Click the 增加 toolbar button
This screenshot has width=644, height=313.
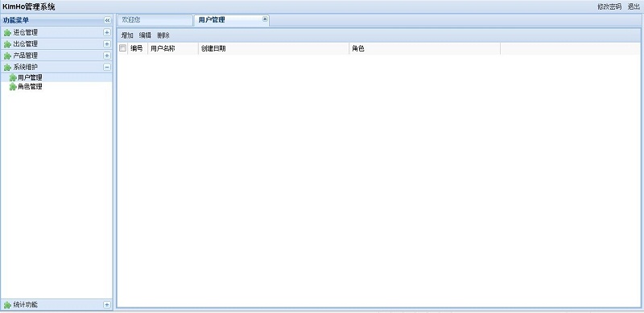click(127, 35)
